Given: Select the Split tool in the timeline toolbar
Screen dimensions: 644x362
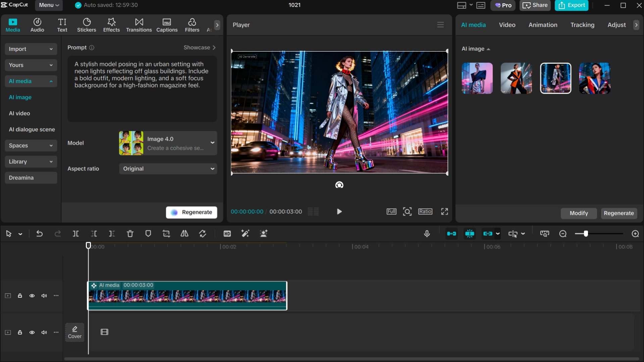Looking at the screenshot, I should coord(76,234).
